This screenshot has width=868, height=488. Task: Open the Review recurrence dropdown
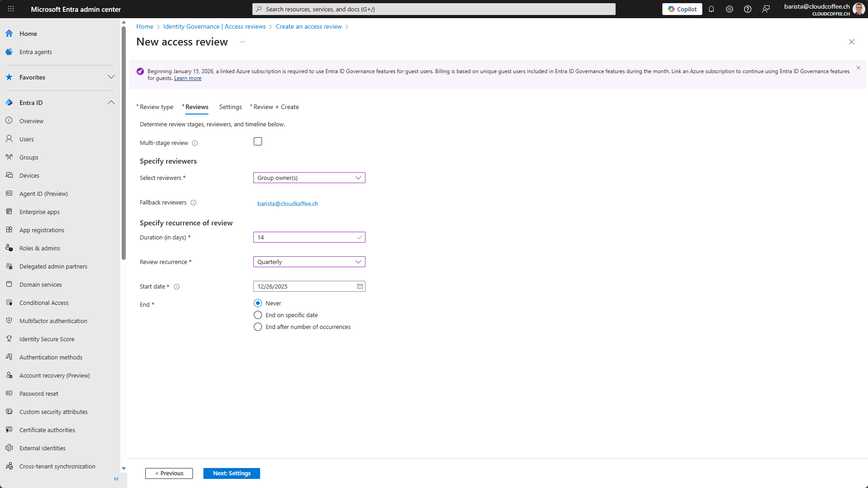(309, 262)
